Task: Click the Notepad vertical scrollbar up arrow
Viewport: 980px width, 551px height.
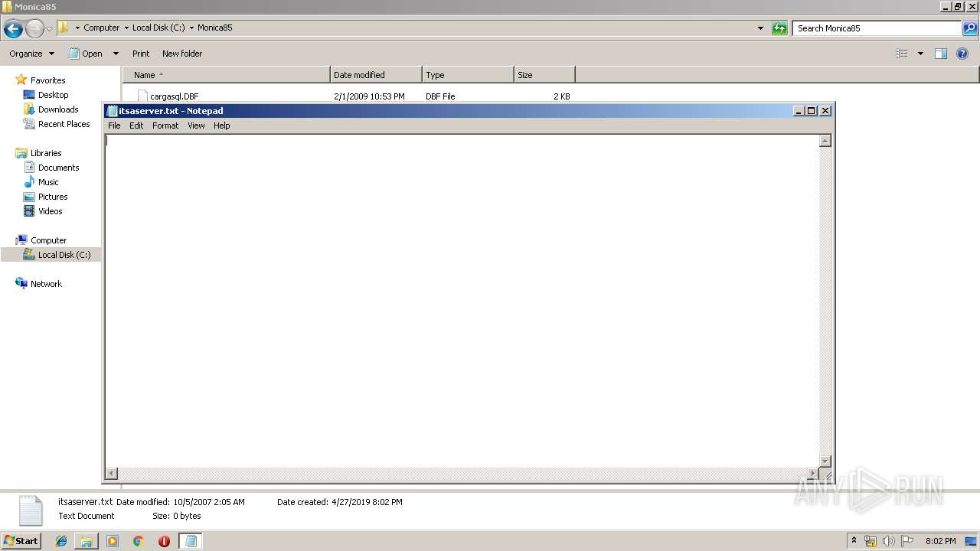Action: pos(825,141)
